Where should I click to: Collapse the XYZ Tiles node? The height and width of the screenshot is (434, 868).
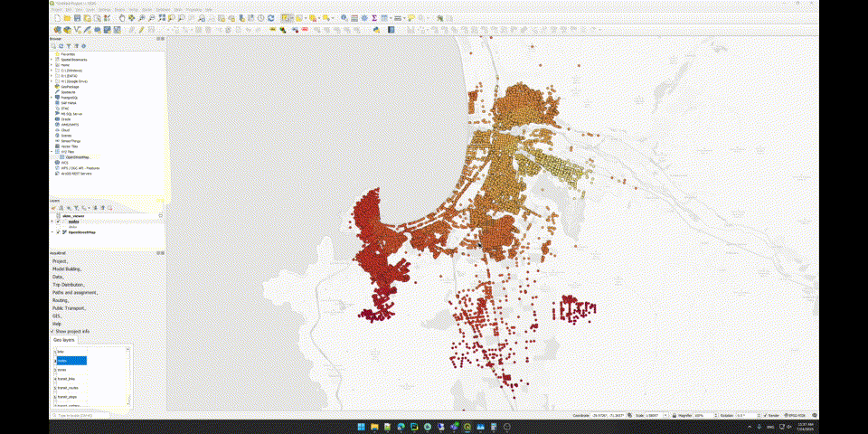pyautogui.click(x=52, y=152)
